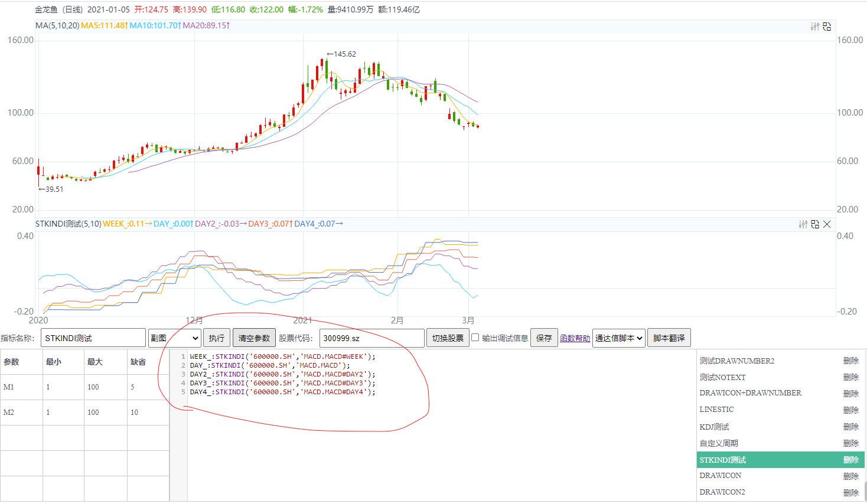Select 测试DRAWNUMBER2 script in list
Image resolution: width=867 pixels, height=504 pixels.
[x=737, y=361]
